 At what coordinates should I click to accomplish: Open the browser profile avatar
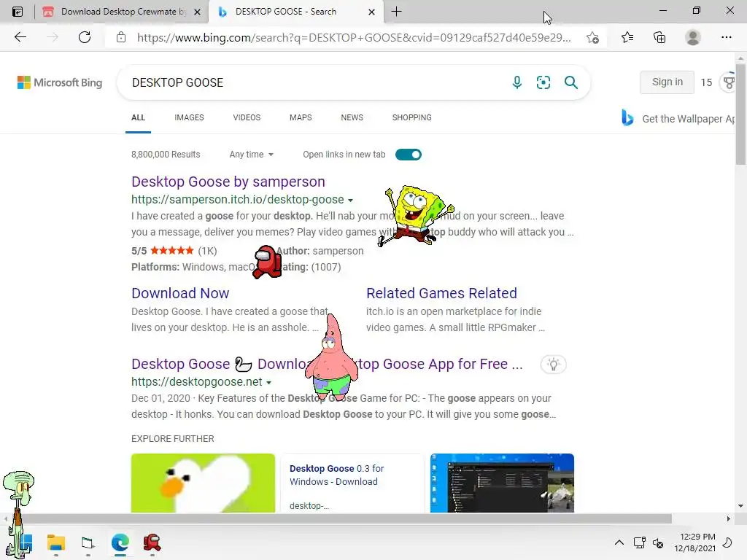coord(693,37)
